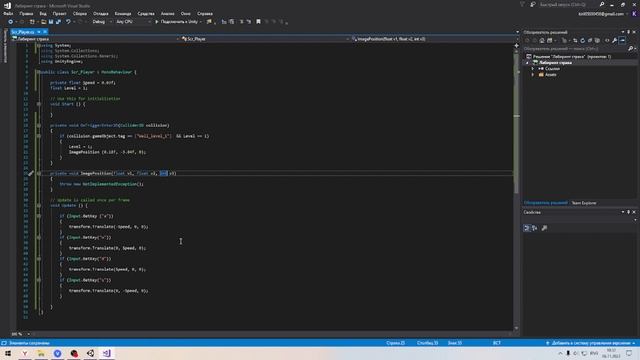This screenshot has width=640, height=360.
Task: Open the Отладка menu
Action: click(101, 13)
